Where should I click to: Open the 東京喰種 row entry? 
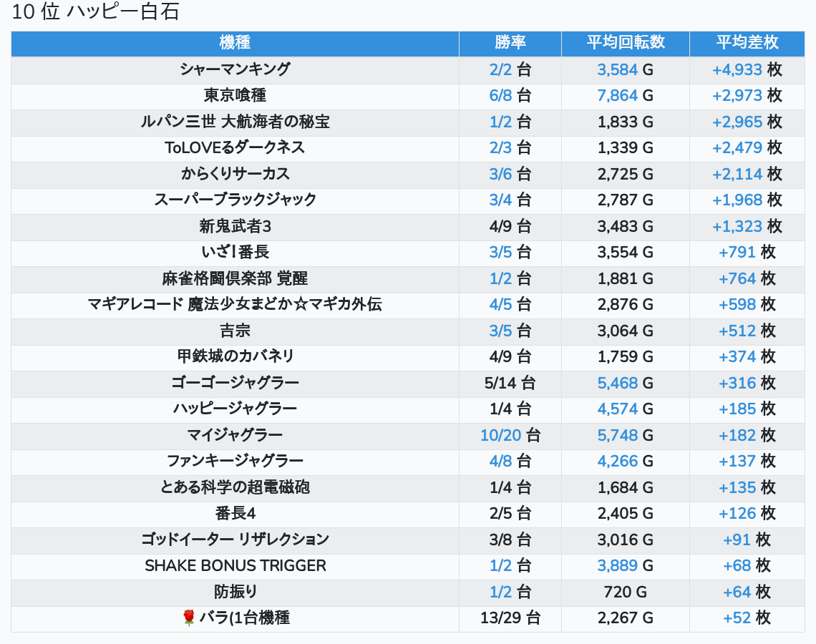pos(235,95)
